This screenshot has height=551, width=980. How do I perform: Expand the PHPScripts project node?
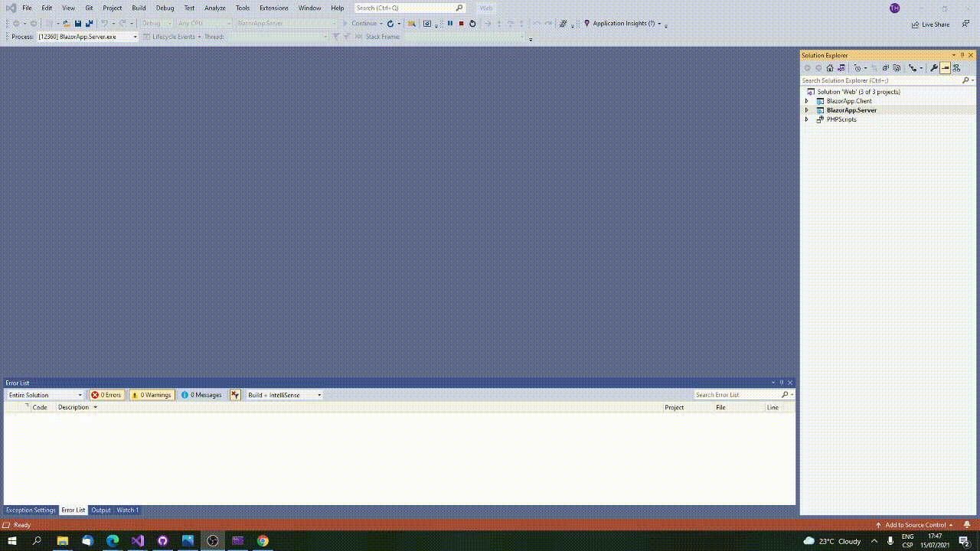(x=806, y=119)
